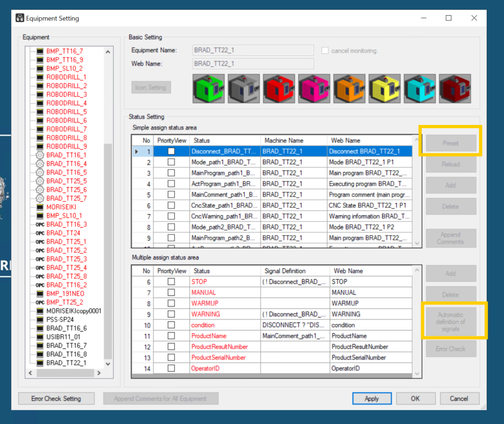The image size is (504, 424).
Task: Choose the magenta machine icon
Action: (314, 89)
